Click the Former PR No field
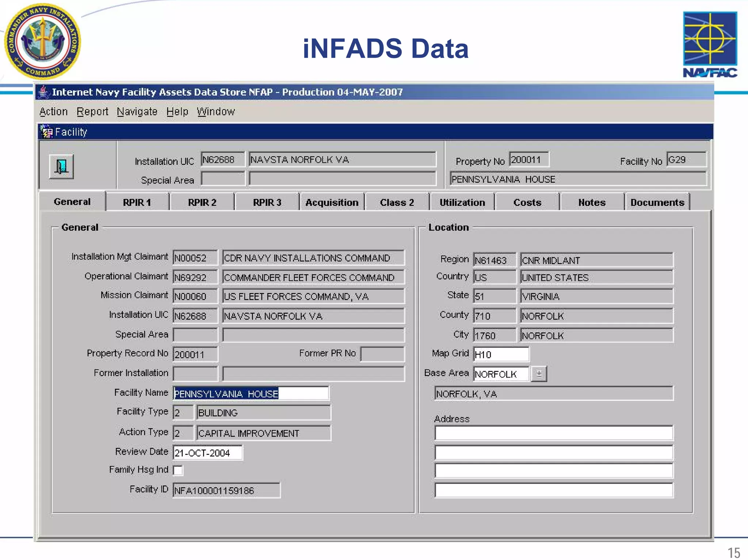The height and width of the screenshot is (560, 748). (382, 354)
